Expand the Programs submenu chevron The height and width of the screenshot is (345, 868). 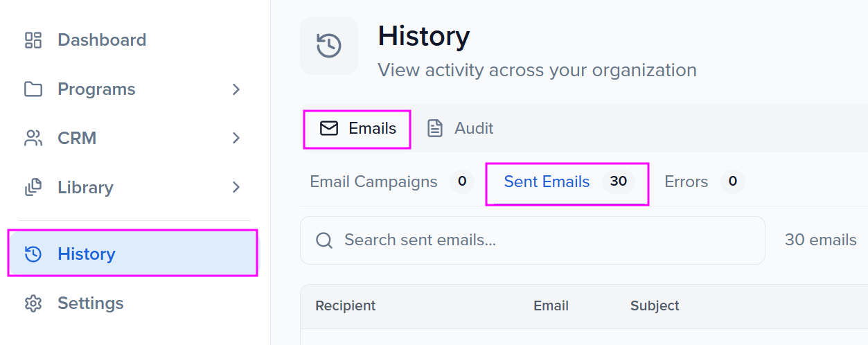point(236,89)
